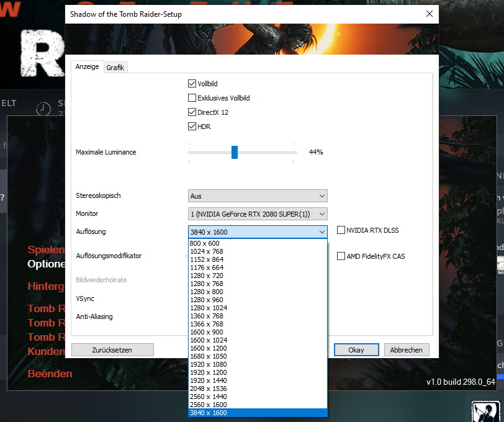Choose resolution 1920 x 1440
This screenshot has width=504, height=422.
(x=258, y=380)
